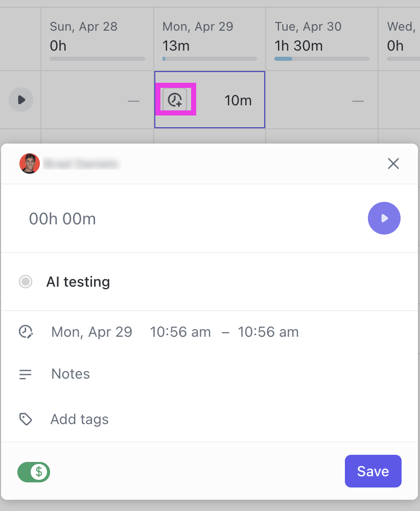The width and height of the screenshot is (420, 511).
Task: Click the Notes lines icon
Action: [x=26, y=374]
